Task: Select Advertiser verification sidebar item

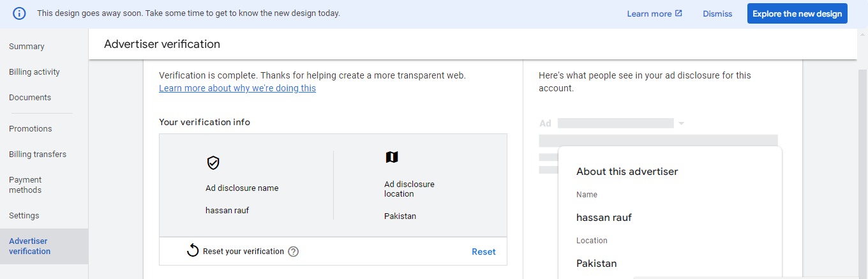Action: pyautogui.click(x=29, y=246)
